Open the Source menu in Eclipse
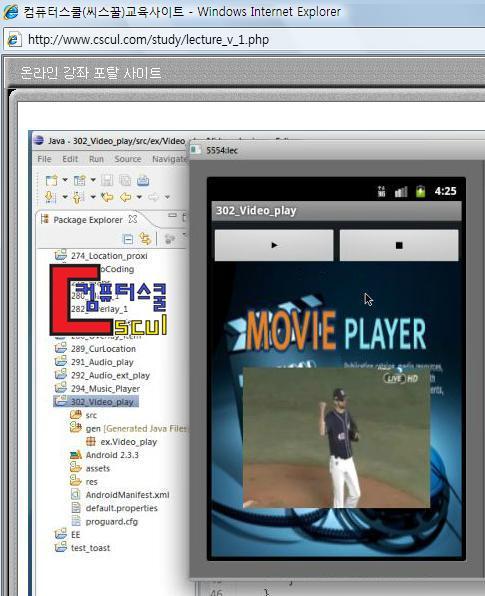Viewport: 485px width, 596px height. (128, 159)
